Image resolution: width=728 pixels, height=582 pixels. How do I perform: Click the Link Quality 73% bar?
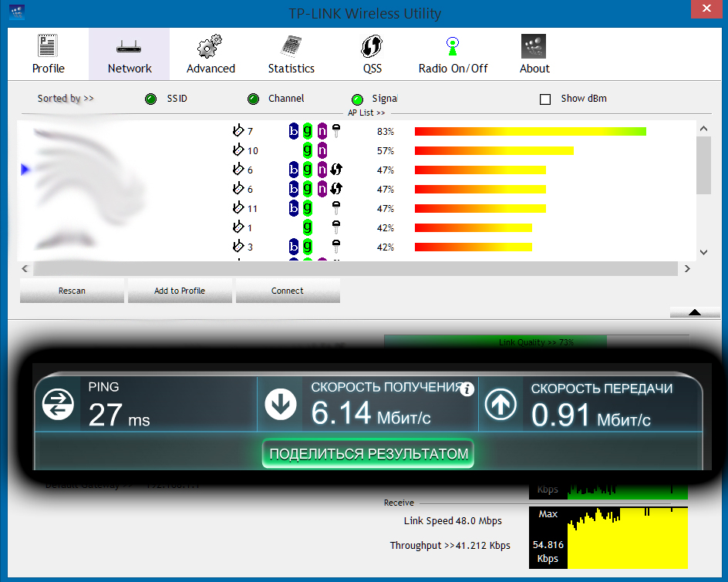click(495, 342)
